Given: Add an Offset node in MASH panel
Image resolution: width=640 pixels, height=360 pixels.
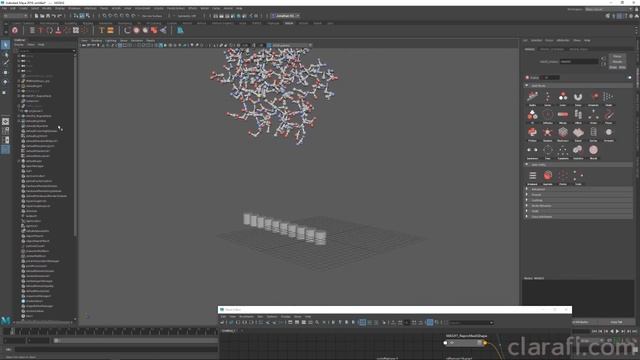Looking at the screenshot, I should tap(578, 115).
